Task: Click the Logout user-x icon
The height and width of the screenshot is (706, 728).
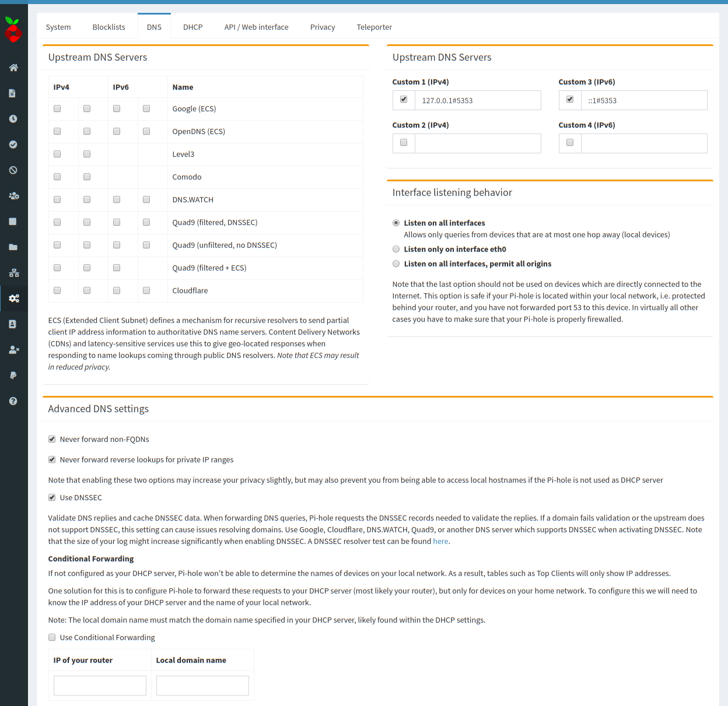Action: click(x=14, y=350)
